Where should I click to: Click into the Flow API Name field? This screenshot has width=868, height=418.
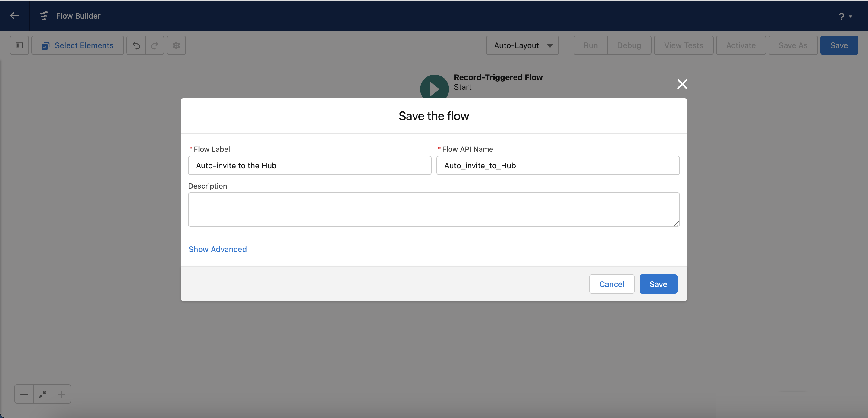click(x=558, y=165)
